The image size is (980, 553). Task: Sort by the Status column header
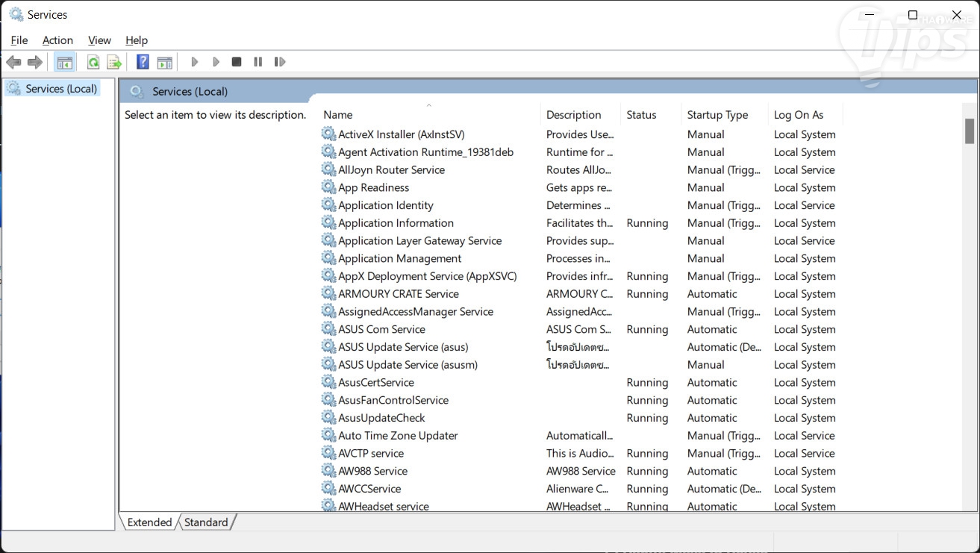tap(641, 115)
